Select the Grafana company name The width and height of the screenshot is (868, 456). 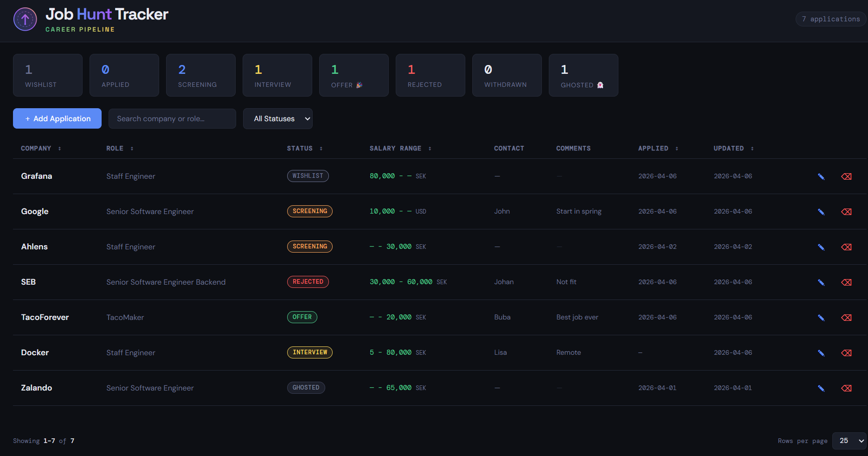37,176
